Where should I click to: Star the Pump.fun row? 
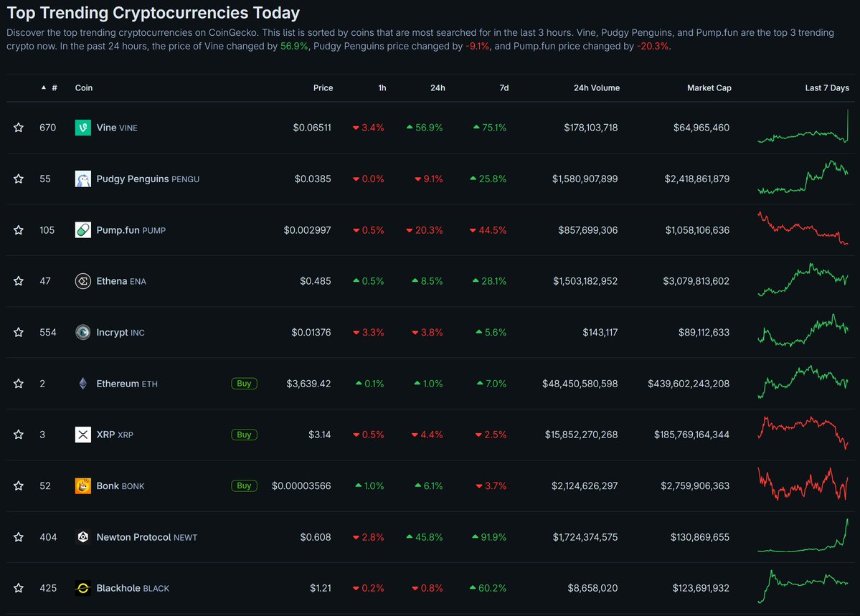(19, 229)
